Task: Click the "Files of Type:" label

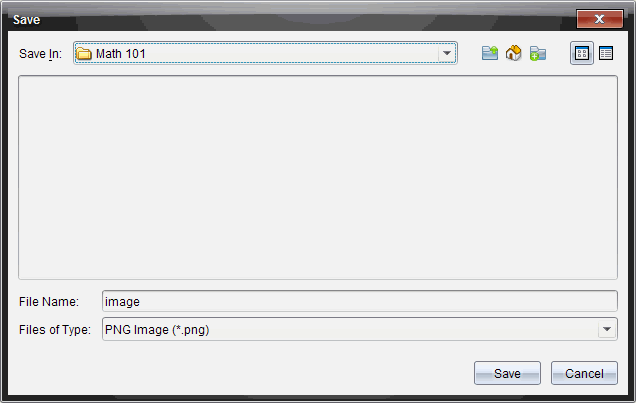Action: [54, 329]
